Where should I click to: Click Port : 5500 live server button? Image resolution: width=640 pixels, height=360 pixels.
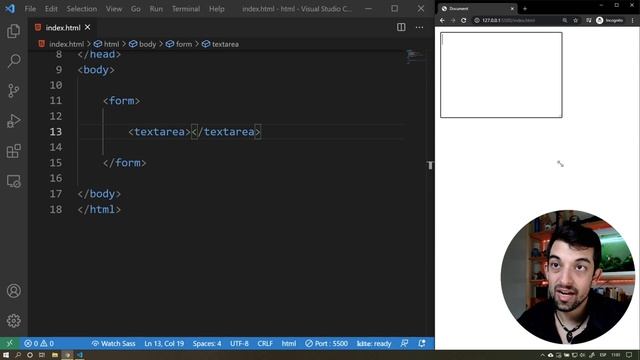327,344
